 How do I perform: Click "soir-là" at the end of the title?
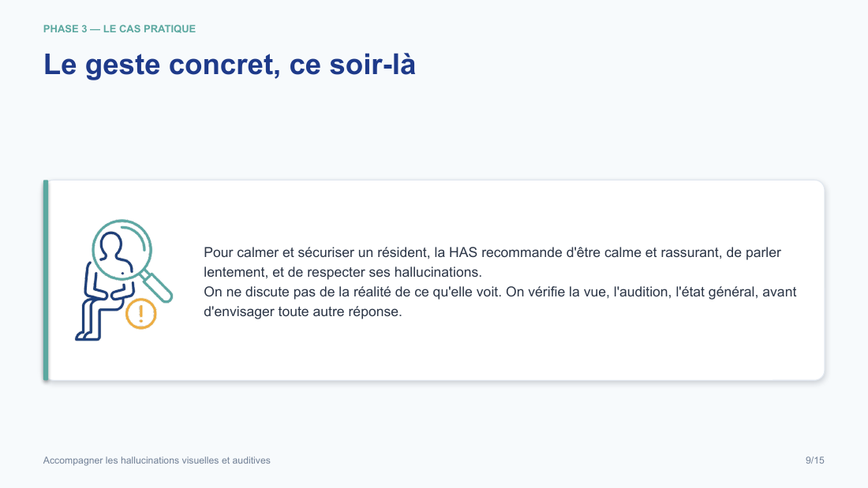click(x=372, y=64)
